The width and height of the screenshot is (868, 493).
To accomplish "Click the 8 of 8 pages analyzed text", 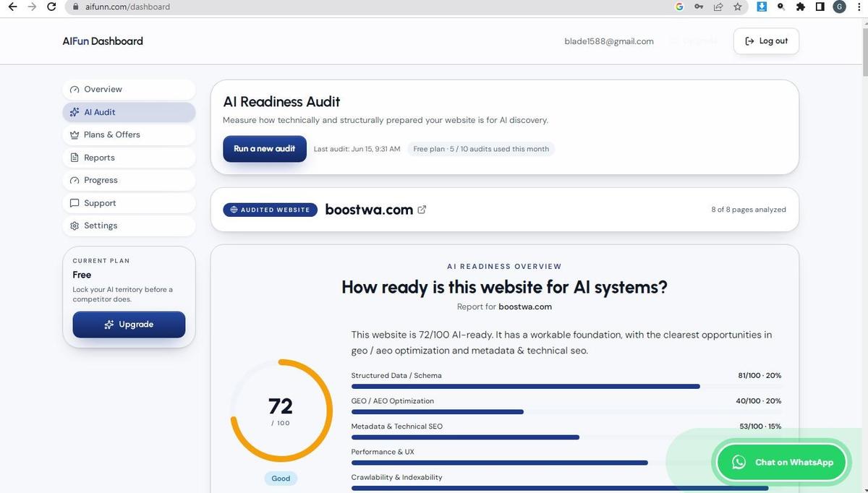I will [x=749, y=210].
